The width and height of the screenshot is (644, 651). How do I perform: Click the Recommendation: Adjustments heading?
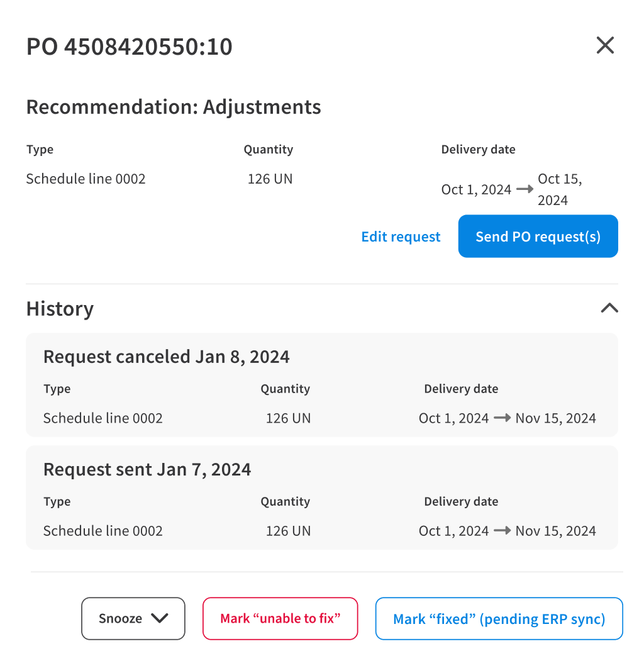coord(174,107)
